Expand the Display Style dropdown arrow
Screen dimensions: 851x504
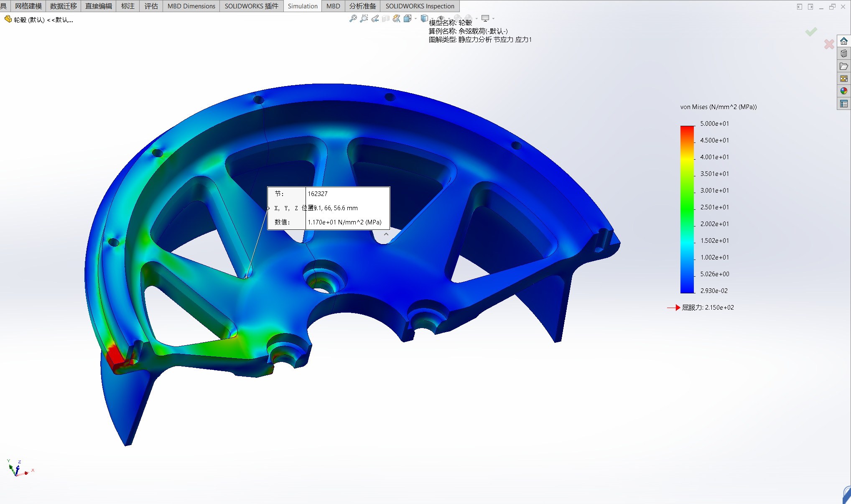[x=432, y=18]
